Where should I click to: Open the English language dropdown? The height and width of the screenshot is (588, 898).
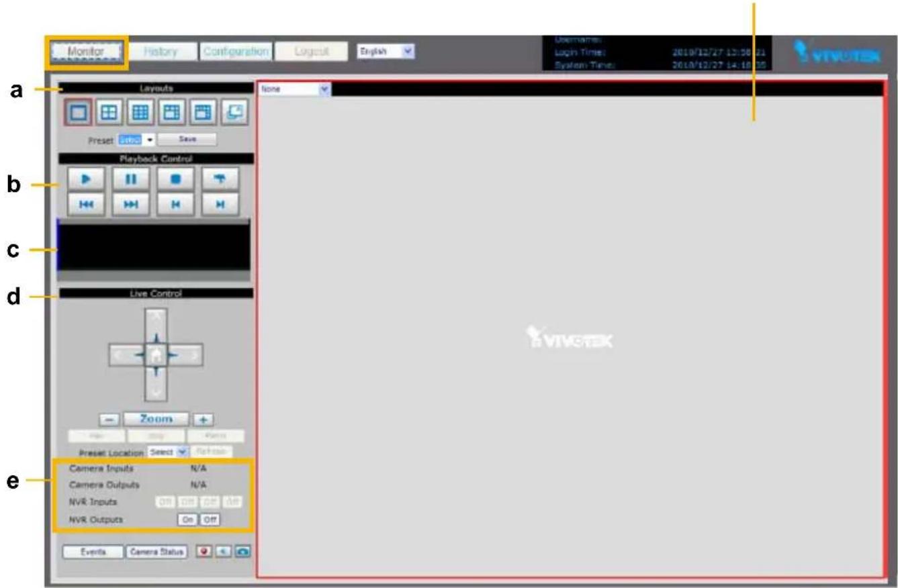tap(386, 51)
